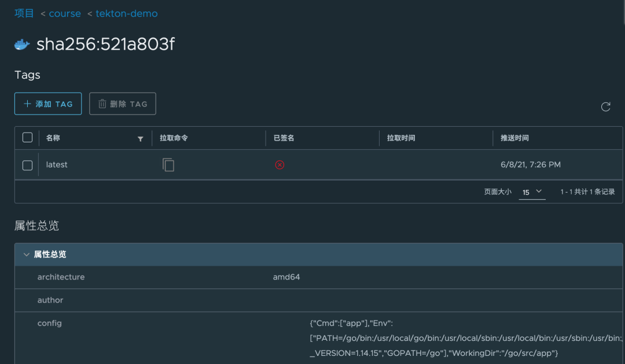Click the 拉取命令 column header

(174, 138)
